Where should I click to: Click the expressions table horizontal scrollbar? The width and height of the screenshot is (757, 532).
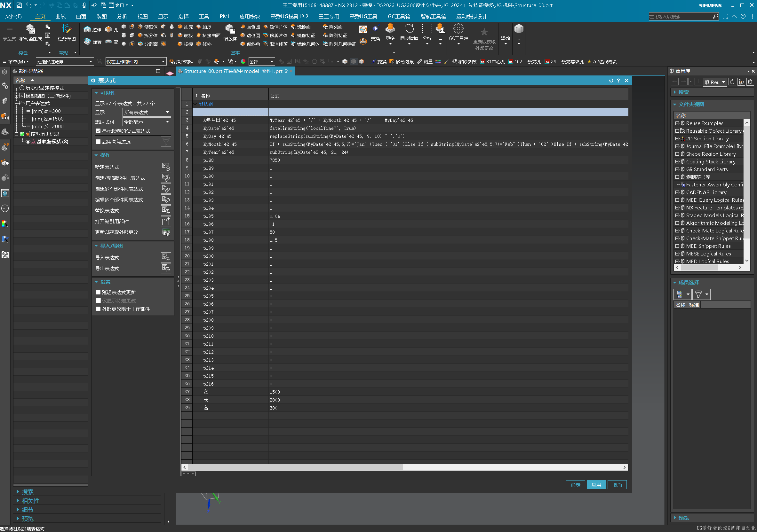[x=295, y=467]
